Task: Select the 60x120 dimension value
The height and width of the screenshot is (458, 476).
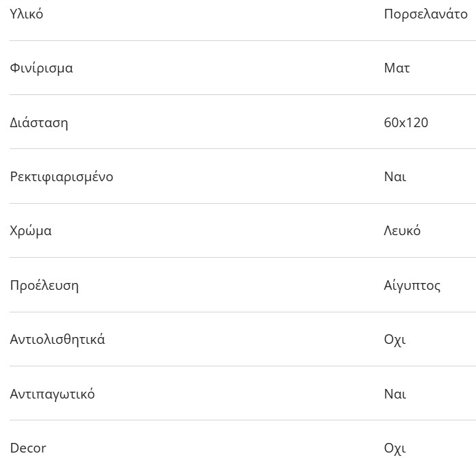Action: click(406, 123)
